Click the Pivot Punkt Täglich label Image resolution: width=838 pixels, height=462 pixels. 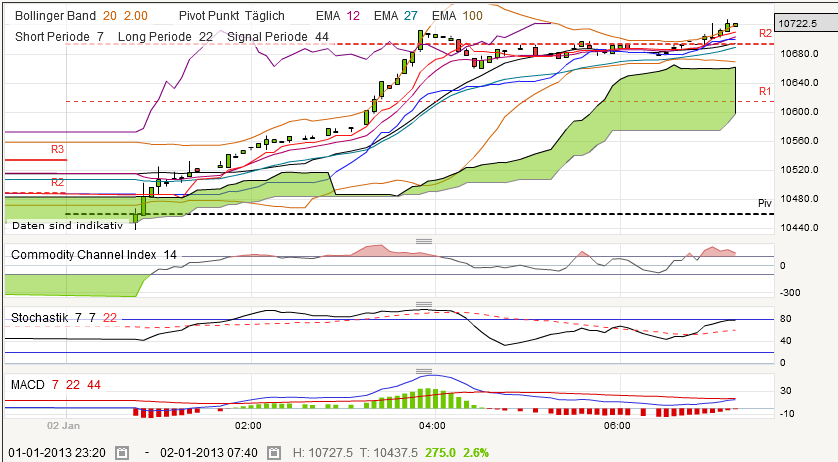231,16
